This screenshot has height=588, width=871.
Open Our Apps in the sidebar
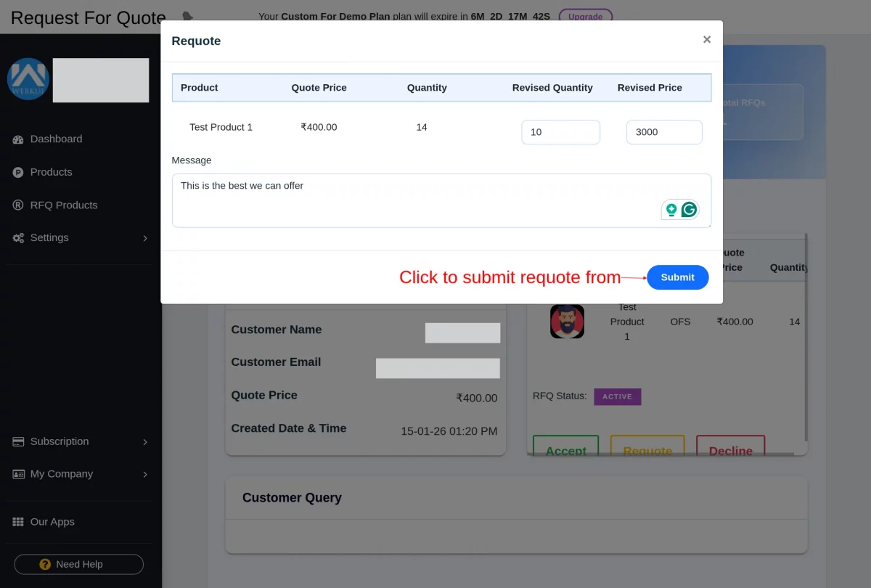click(x=52, y=522)
